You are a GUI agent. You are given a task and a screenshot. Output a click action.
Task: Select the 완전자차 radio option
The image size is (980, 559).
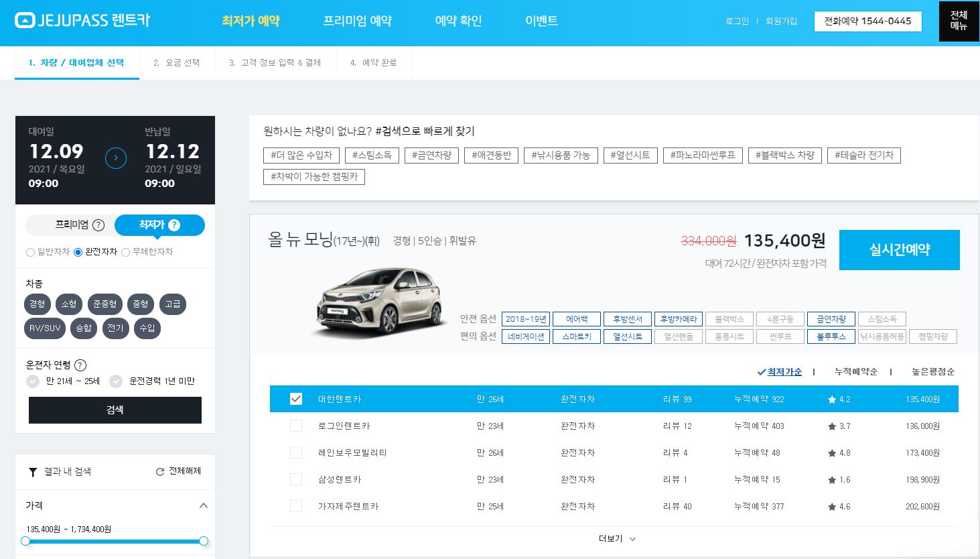pos(78,253)
